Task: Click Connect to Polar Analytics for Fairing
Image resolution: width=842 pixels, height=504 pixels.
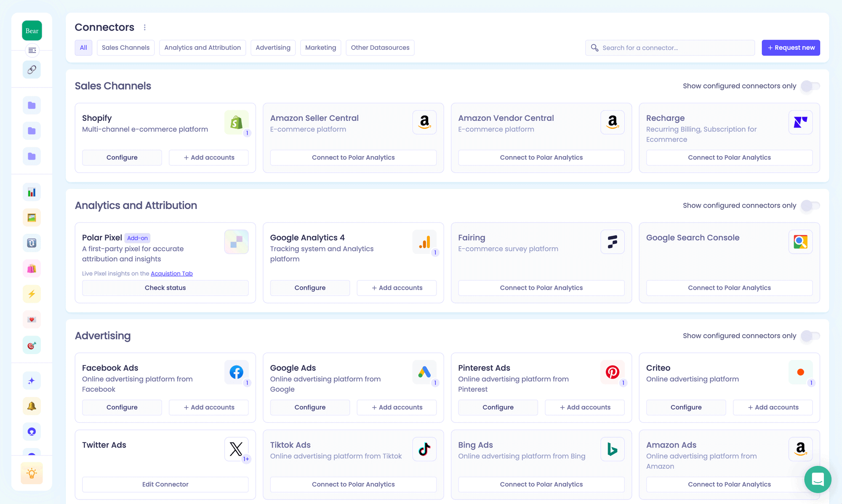Action: pyautogui.click(x=541, y=288)
